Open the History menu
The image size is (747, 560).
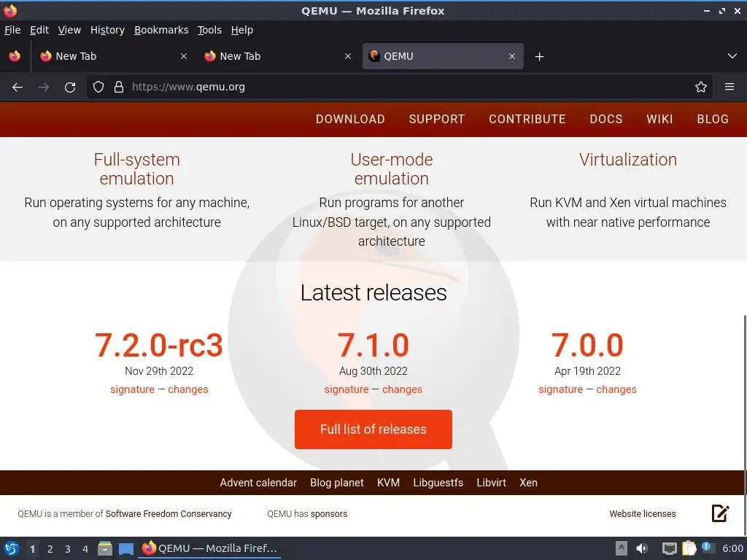point(108,30)
